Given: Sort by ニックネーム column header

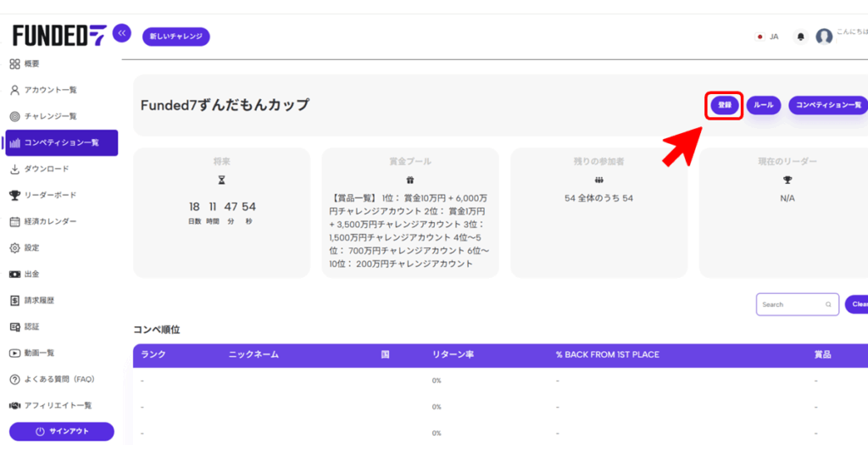Looking at the screenshot, I should pos(253,355).
